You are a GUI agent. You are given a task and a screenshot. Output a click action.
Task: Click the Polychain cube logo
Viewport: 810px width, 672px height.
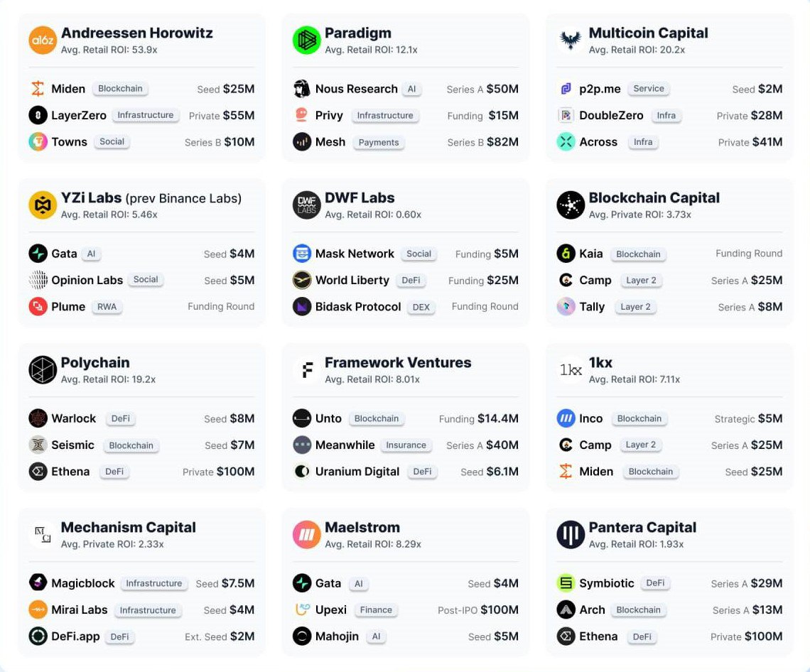click(43, 370)
